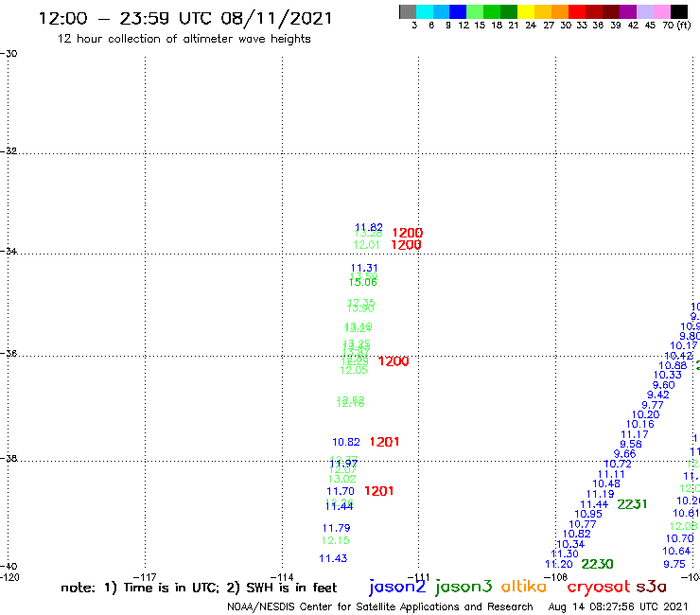700x615 pixels.
Task: Click the blue value 11.79
Action: (336, 528)
